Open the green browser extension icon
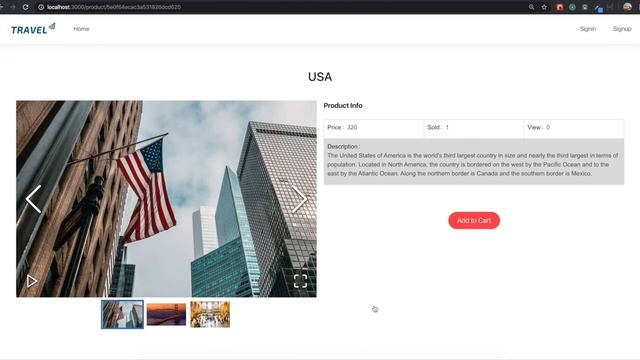 pos(572,7)
